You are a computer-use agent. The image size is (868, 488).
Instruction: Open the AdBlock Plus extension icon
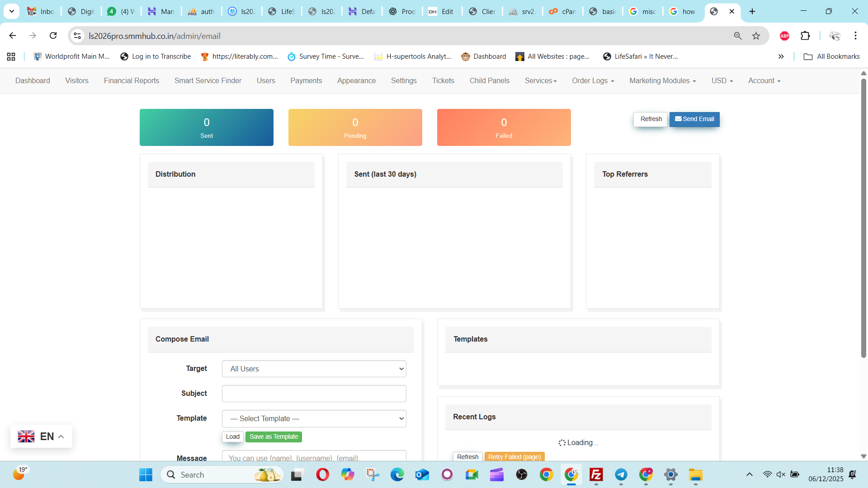(784, 36)
